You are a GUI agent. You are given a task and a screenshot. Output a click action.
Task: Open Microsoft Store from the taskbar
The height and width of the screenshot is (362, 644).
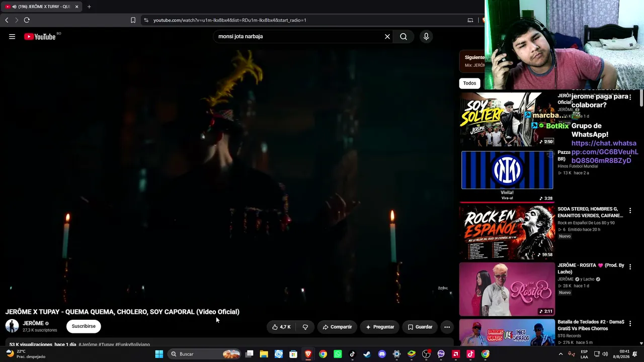pos(293,354)
